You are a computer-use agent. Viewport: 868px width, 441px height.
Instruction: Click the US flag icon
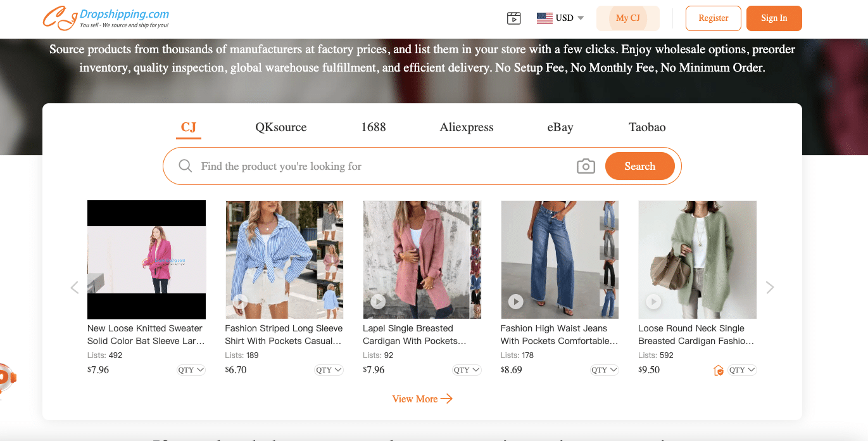(544, 18)
